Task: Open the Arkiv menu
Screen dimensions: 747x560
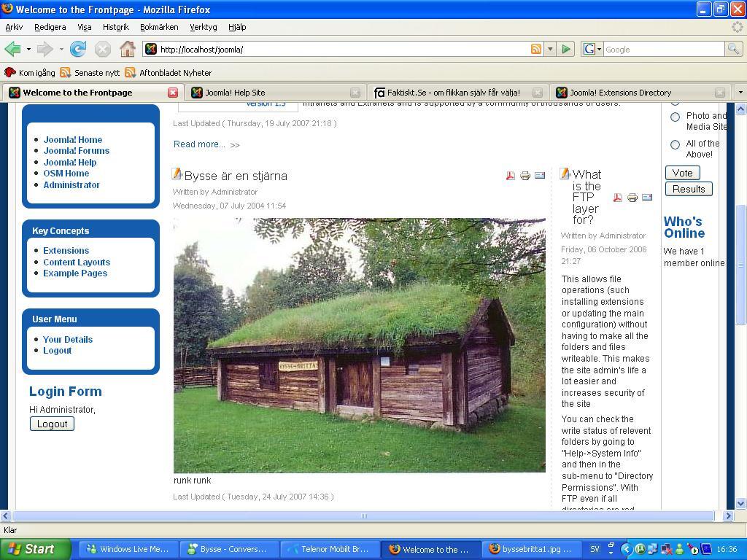Action: click(14, 27)
